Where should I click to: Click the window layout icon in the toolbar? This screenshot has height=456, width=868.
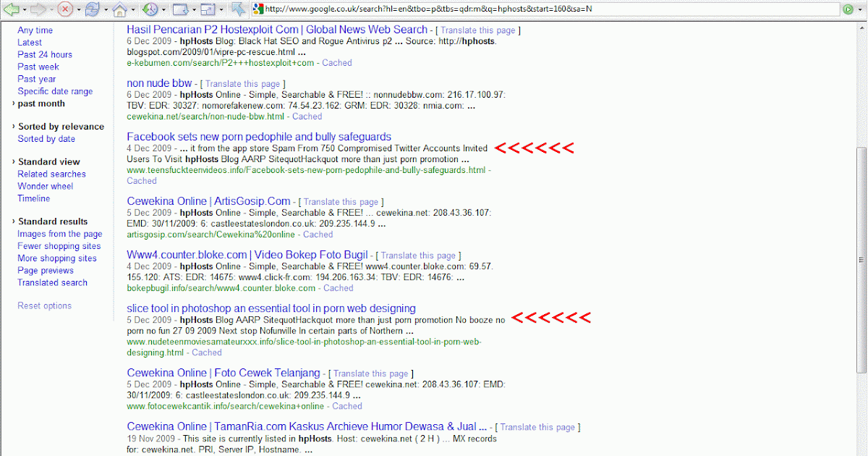click(x=207, y=9)
